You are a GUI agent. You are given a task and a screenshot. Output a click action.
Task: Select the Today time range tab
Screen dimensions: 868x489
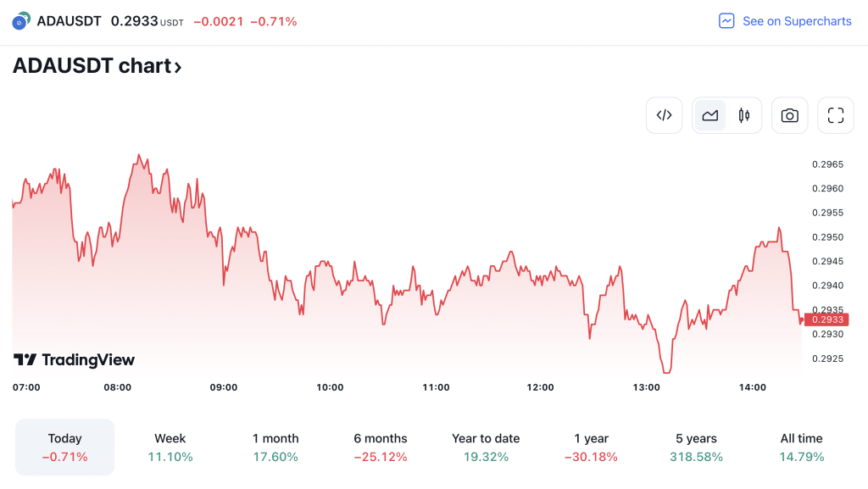65,447
